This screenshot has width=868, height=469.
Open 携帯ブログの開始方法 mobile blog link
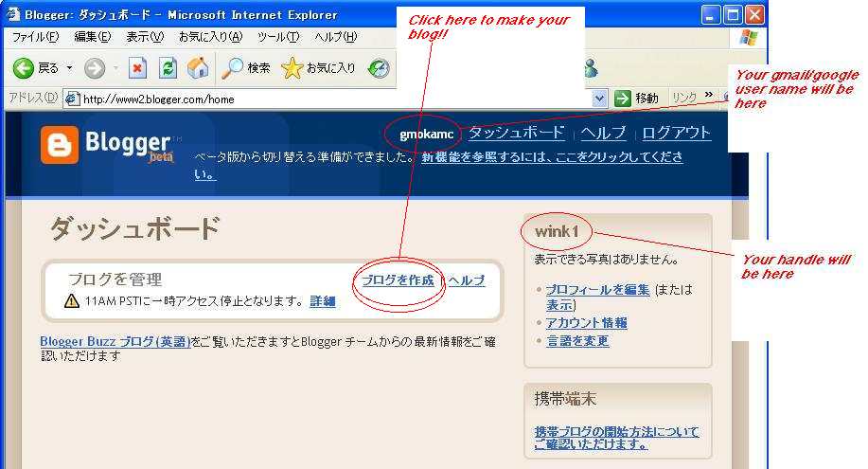616,438
